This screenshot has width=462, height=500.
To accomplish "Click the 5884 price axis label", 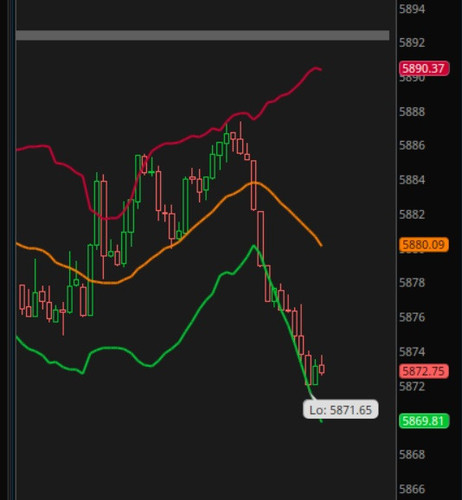I will point(412,180).
